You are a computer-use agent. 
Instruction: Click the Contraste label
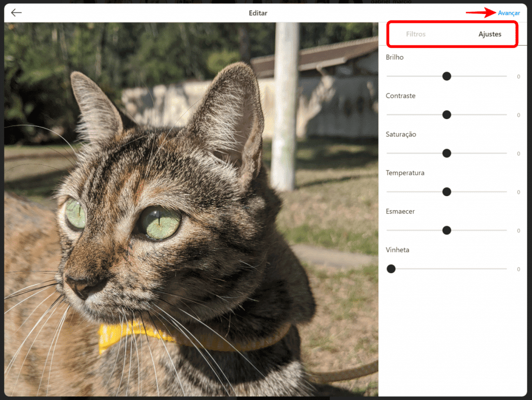click(x=401, y=96)
